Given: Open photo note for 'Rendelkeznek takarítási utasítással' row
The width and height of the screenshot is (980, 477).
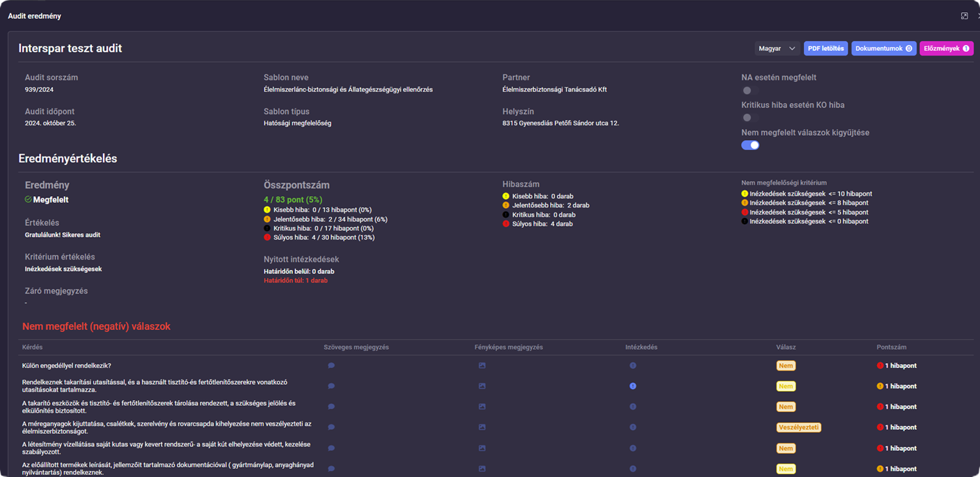Looking at the screenshot, I should tap(482, 386).
